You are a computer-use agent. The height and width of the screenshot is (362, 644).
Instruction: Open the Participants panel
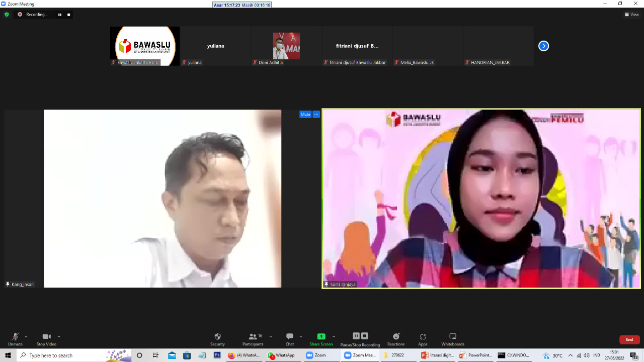click(x=253, y=339)
